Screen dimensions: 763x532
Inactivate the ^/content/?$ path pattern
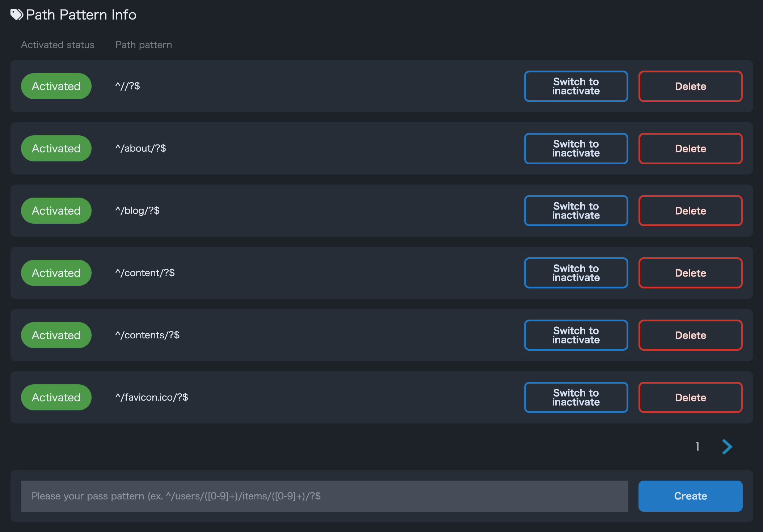tap(576, 273)
